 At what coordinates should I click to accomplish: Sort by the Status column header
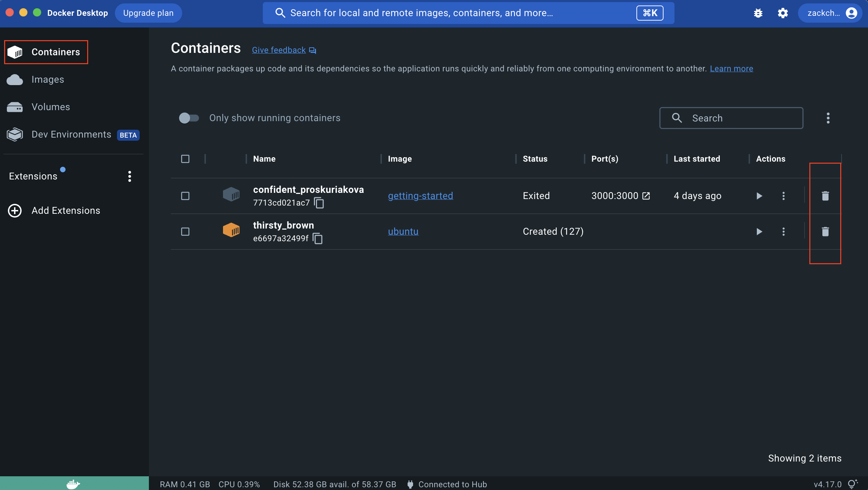tap(535, 159)
